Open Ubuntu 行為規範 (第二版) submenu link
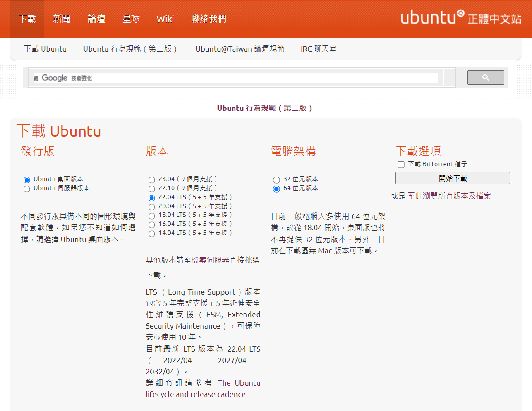Viewport: 532px width, 411px height. 130,49
